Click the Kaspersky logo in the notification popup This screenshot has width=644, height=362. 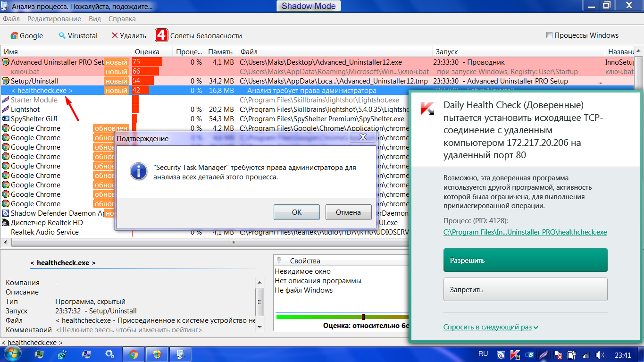coord(427,108)
